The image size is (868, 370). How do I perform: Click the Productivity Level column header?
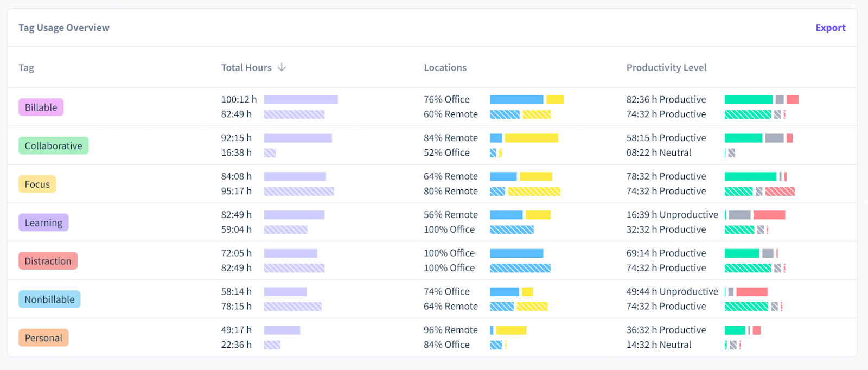coord(666,68)
